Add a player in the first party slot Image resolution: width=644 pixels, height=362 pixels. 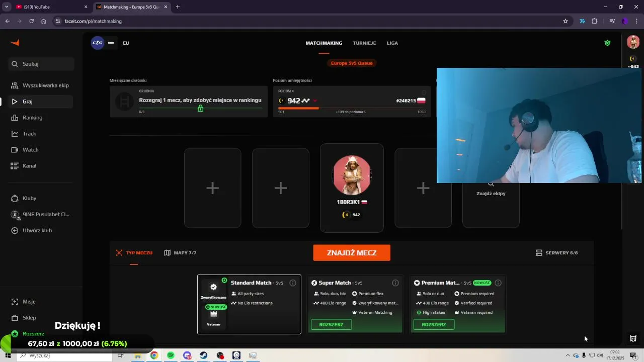tap(212, 188)
